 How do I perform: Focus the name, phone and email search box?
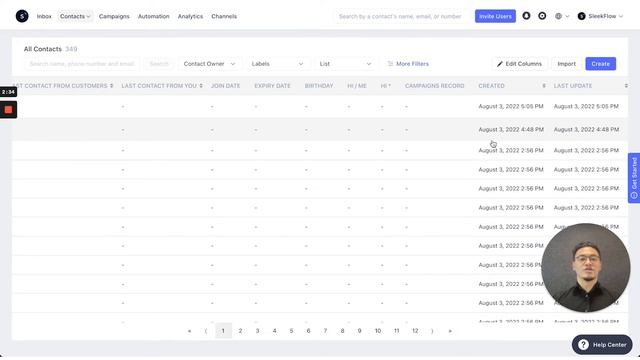point(82,64)
